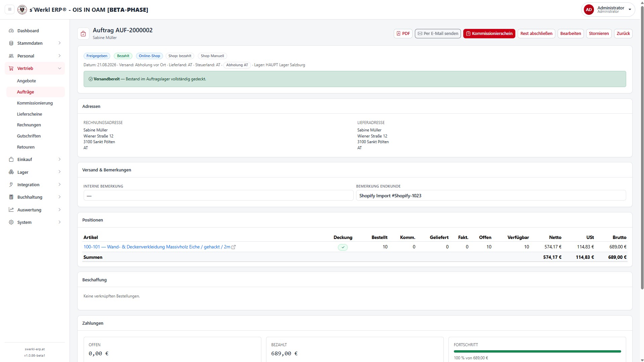This screenshot has height=362, width=644.
Task: Click the order bag icon beside Auftrag title
Action: tap(83, 34)
